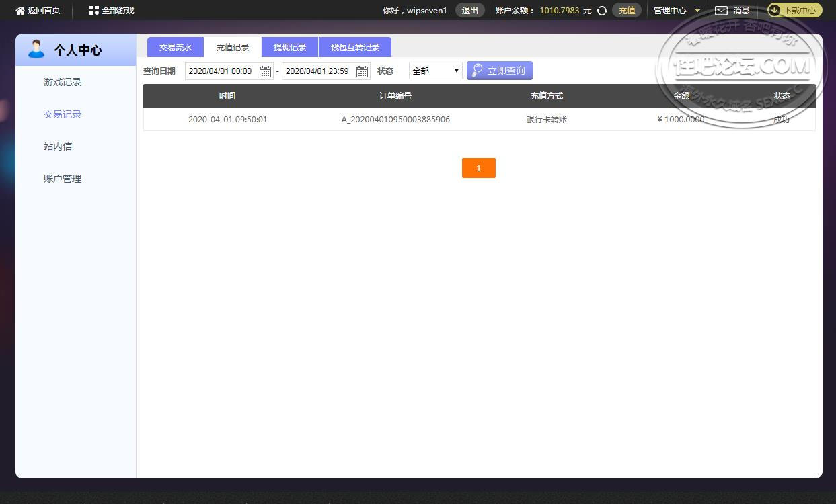The height and width of the screenshot is (504, 836).
Task: Switch to the 钱包互转记录 tab
Action: pos(355,47)
